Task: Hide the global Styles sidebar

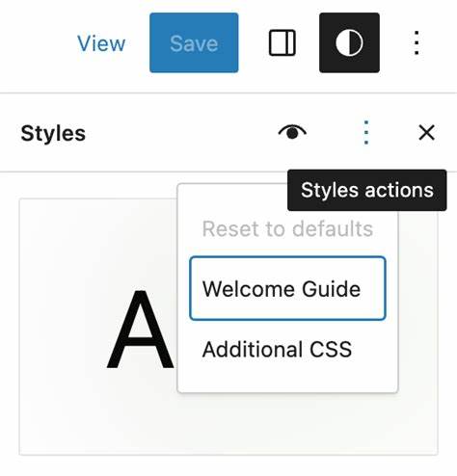Action: pos(349,42)
